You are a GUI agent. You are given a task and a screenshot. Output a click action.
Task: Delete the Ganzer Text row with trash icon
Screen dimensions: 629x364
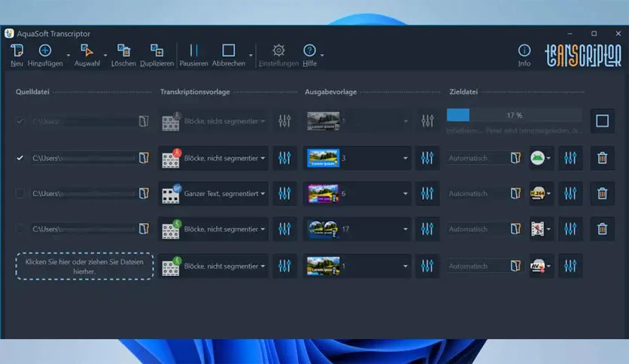602,193
